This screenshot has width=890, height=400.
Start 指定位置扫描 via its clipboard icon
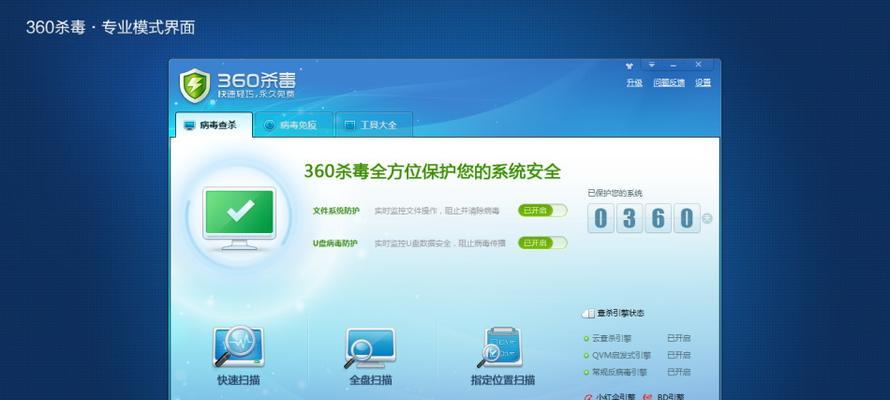click(501, 347)
